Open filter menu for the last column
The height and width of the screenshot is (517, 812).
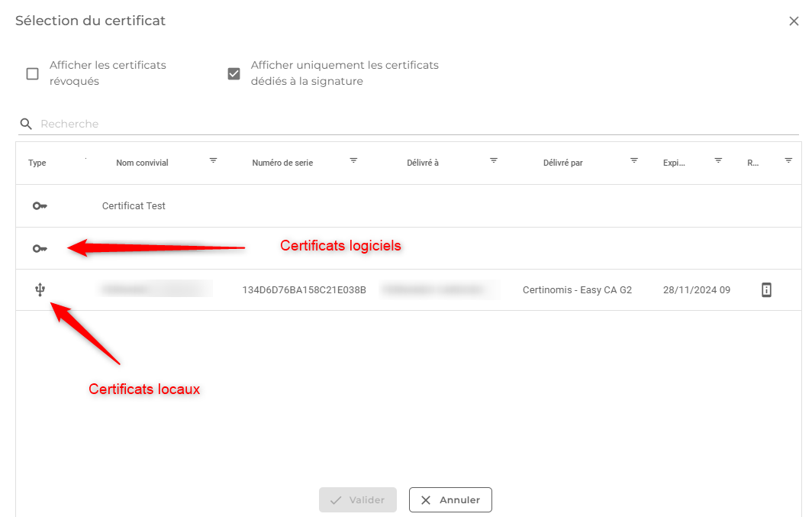(788, 160)
